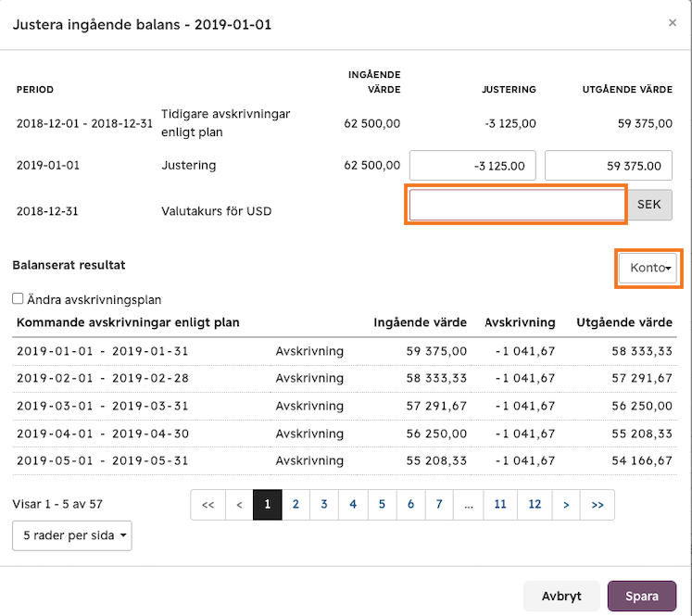This screenshot has height=616, width=692.
Task: Edit the Utgående värde field 59 375.00
Action: (x=608, y=166)
